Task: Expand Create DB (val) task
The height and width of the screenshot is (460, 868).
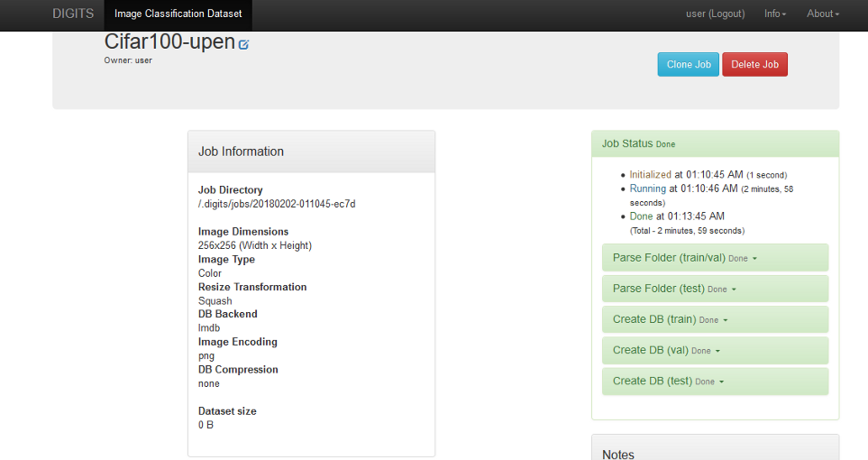Action: point(665,350)
